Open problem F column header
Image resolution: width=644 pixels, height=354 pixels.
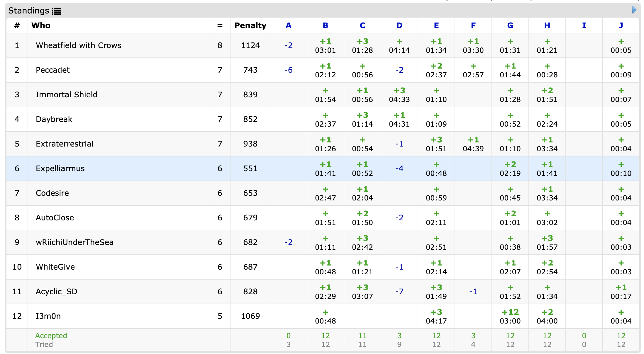pyautogui.click(x=473, y=25)
